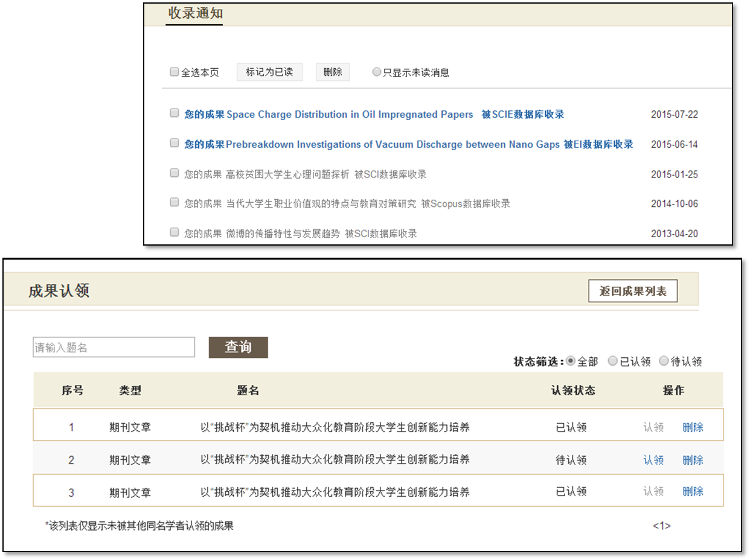The image size is (750, 560).
Task: Tick checkbox for Space Charge Distribution notification
Action: (x=174, y=113)
